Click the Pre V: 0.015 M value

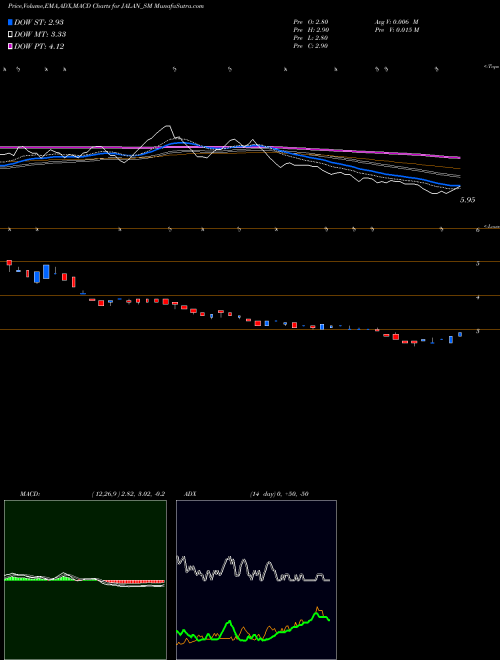(396, 30)
